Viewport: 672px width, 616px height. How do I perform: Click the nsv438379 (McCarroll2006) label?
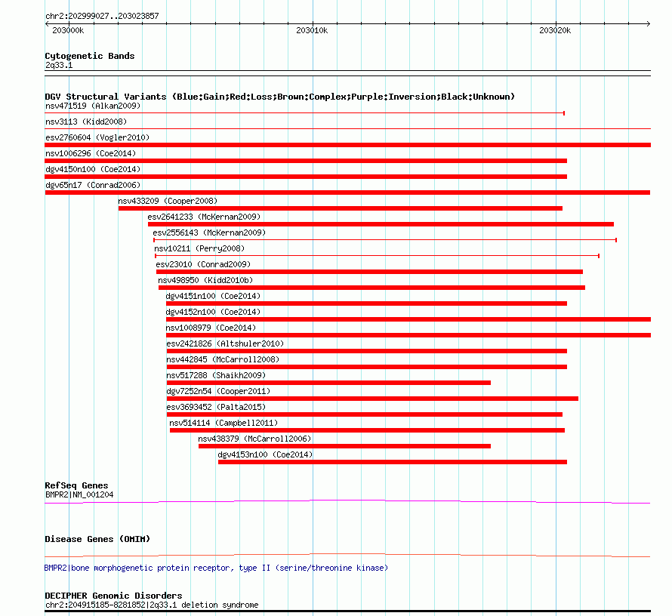(254, 439)
